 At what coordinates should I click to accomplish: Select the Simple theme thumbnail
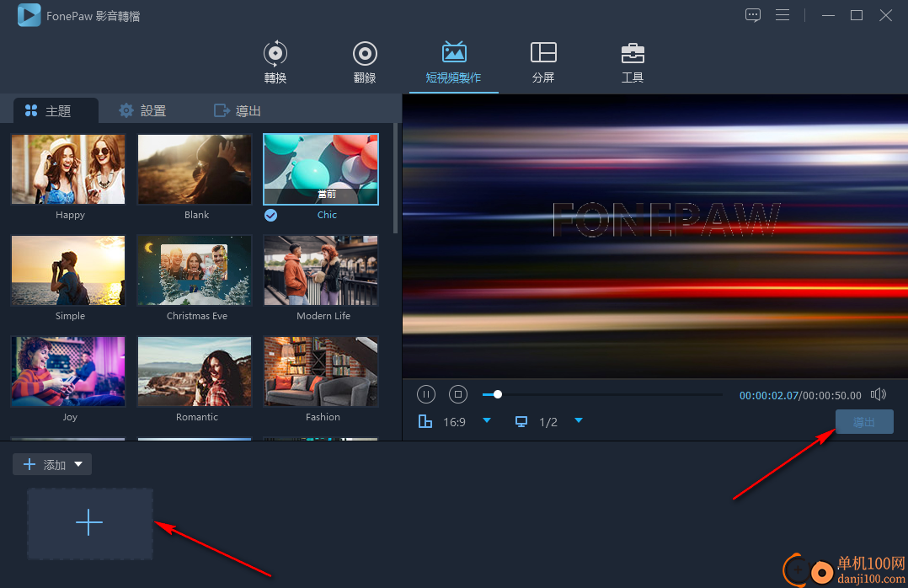(x=68, y=270)
